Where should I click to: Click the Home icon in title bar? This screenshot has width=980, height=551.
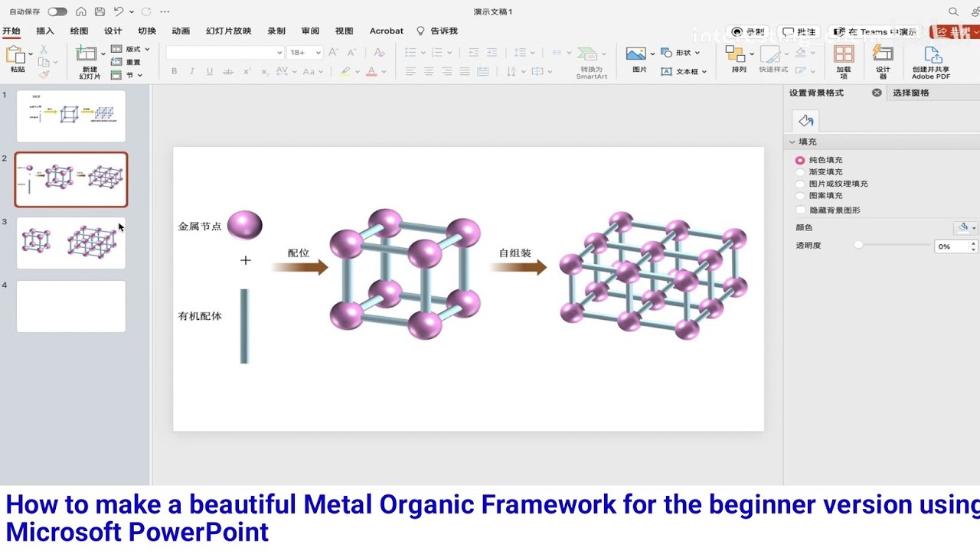coord(81,11)
